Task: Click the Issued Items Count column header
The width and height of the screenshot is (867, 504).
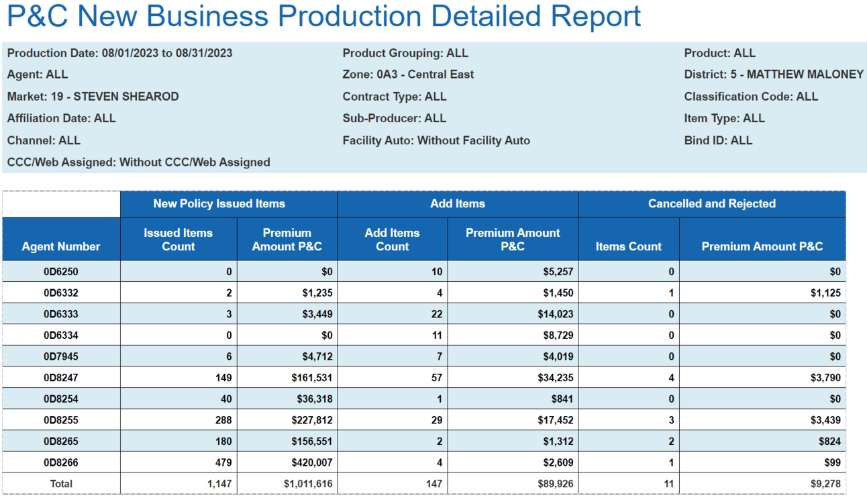Action: (178, 240)
